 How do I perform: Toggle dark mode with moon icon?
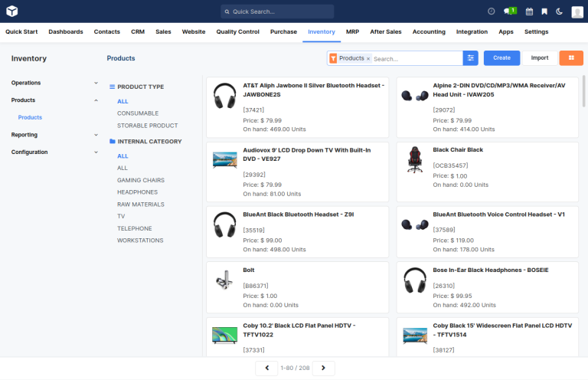tap(559, 11)
